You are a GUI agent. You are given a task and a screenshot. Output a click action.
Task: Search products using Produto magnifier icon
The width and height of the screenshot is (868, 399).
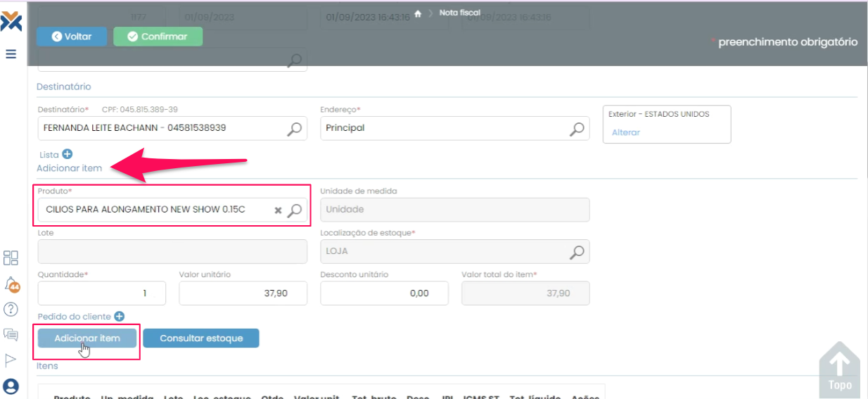click(295, 210)
